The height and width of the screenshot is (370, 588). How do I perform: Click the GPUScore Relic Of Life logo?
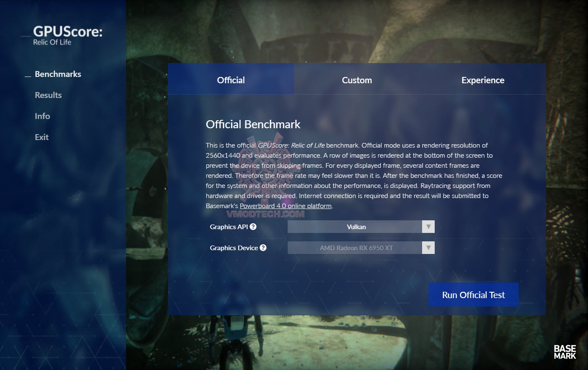tap(68, 35)
